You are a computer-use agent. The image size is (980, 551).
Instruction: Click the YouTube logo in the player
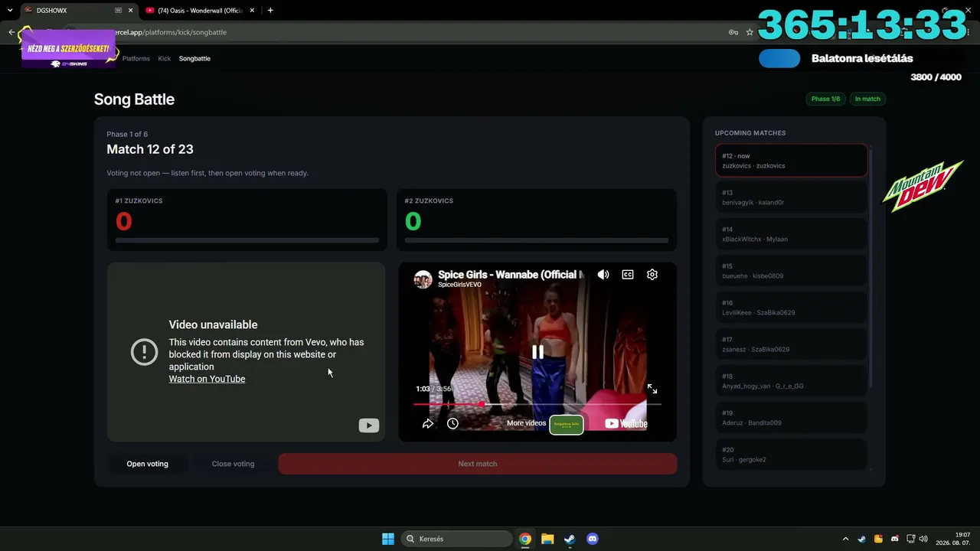(x=626, y=423)
